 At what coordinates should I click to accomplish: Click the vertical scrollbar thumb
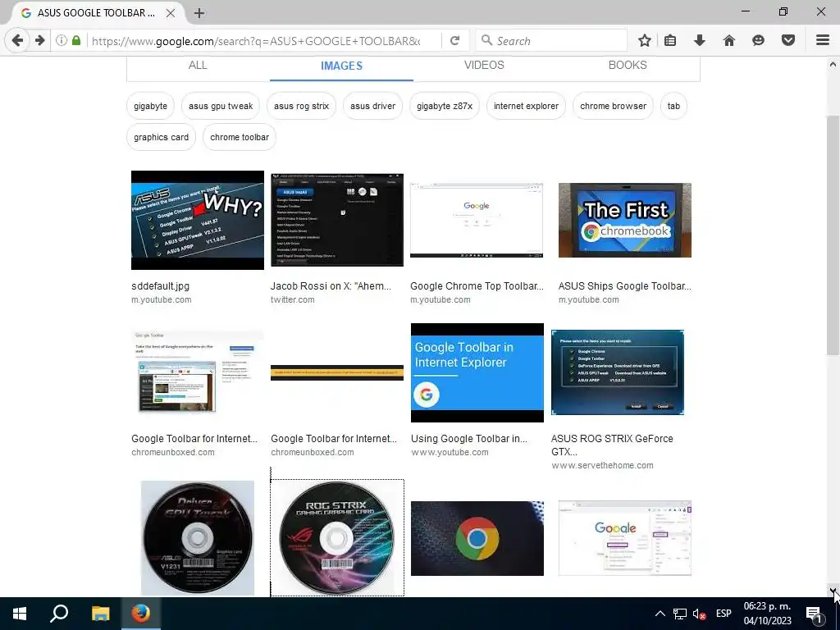point(833,235)
